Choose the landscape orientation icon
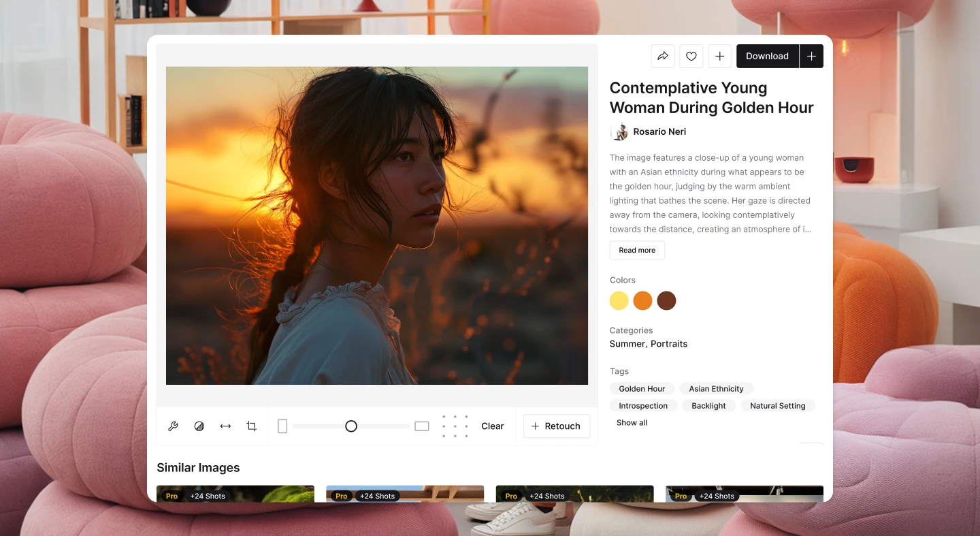The height and width of the screenshot is (536, 980). tap(422, 426)
